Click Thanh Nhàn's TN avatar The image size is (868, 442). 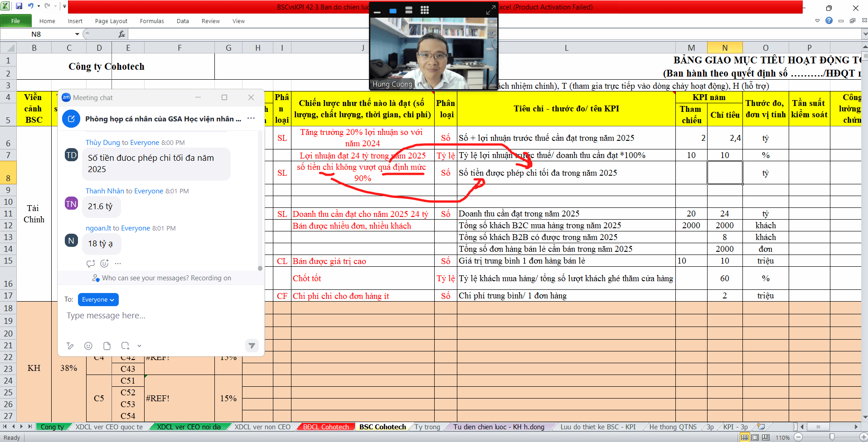tap(72, 203)
